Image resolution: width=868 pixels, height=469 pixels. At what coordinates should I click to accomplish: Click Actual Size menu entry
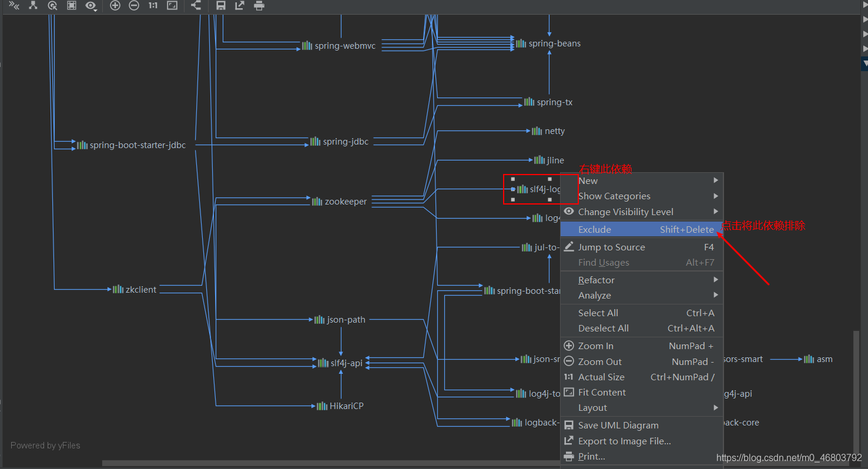642,377
